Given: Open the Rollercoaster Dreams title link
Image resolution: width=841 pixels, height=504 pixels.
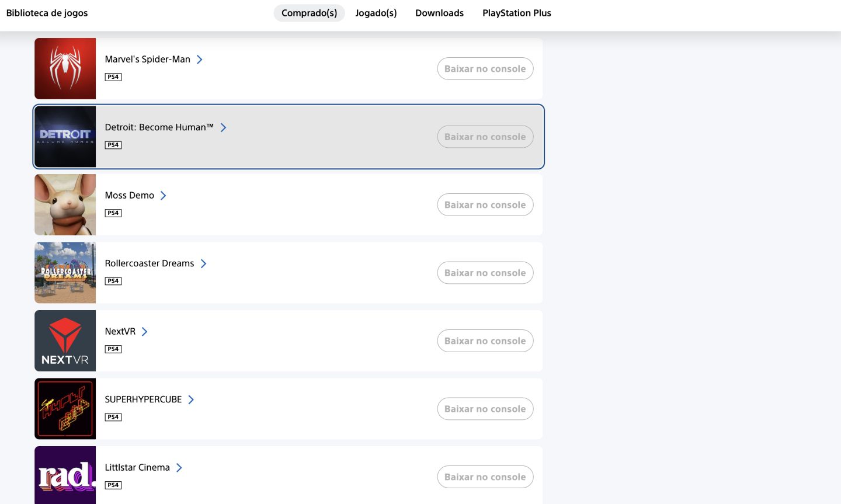Looking at the screenshot, I should (150, 263).
